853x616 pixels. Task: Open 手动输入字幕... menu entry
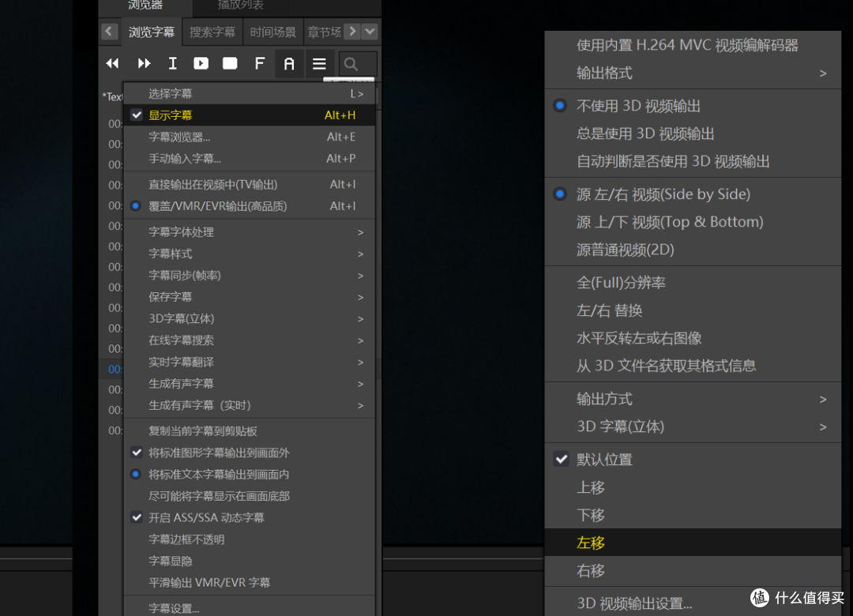(x=250, y=159)
